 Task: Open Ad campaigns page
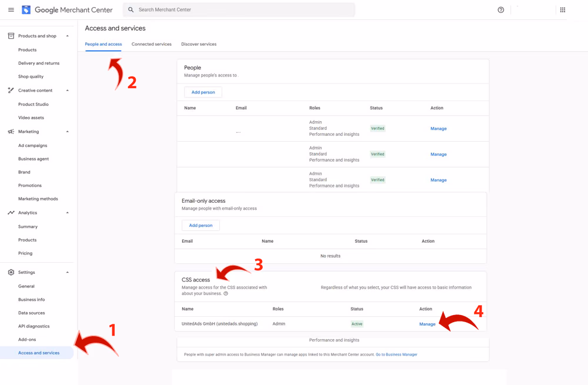[x=32, y=145]
